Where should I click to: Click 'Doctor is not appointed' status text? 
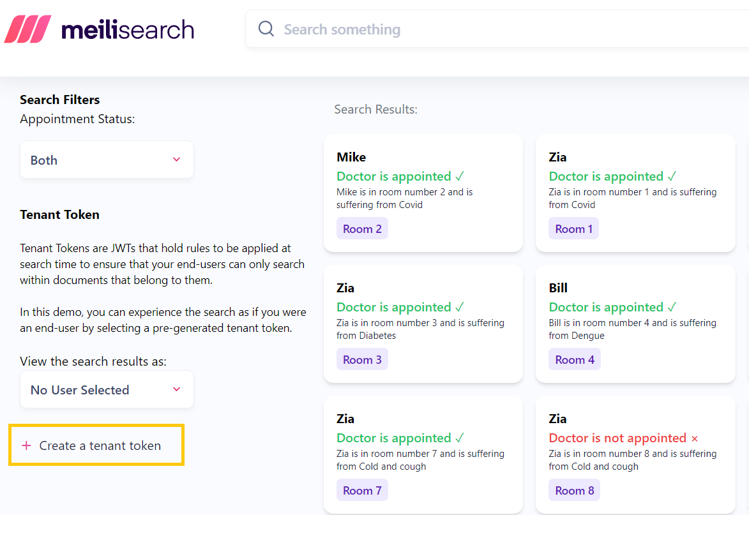(617, 438)
